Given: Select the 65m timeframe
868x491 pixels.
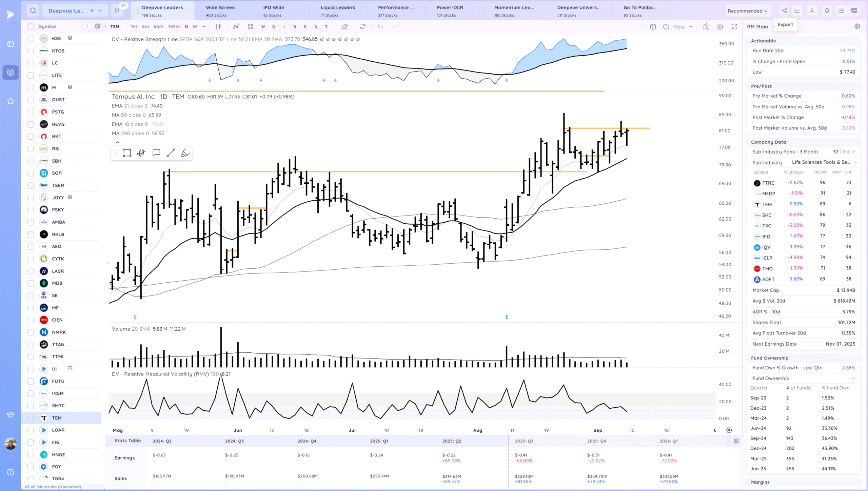Looking at the screenshot, I should pyautogui.click(x=158, y=26).
